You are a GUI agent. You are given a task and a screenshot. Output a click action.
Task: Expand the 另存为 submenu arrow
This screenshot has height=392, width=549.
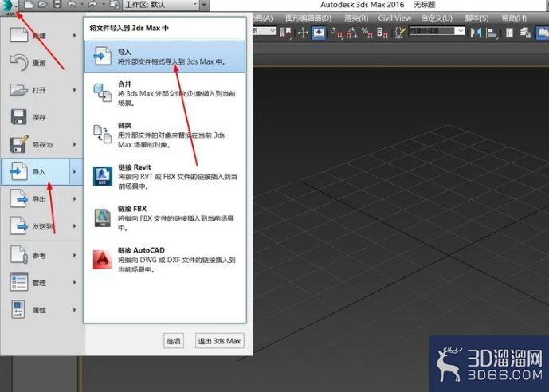(75, 144)
